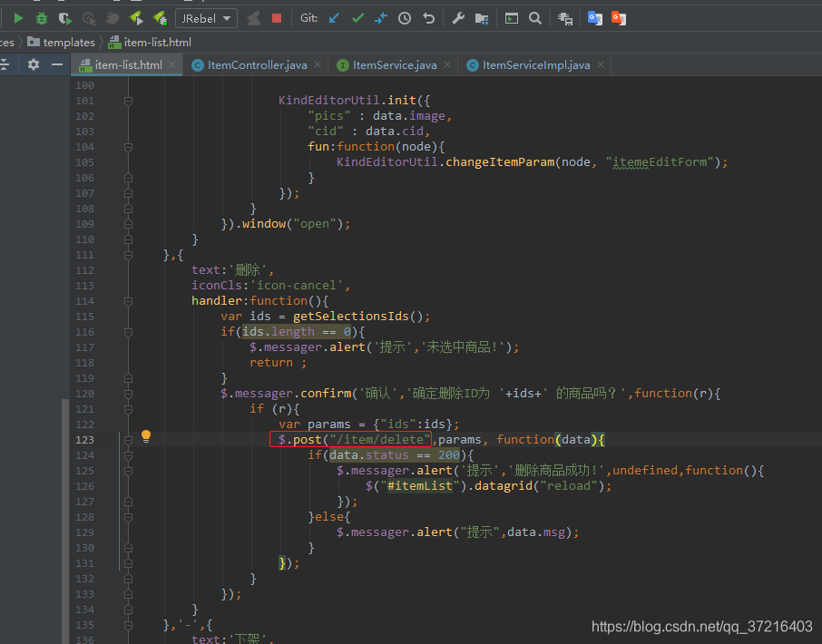Viewport: 822px width, 644px height.
Task: Open the Run Anything window icon
Action: click(512, 19)
